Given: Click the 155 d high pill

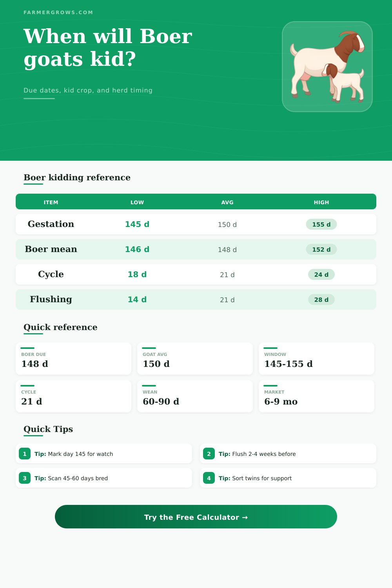Looking at the screenshot, I should pyautogui.click(x=321, y=224).
